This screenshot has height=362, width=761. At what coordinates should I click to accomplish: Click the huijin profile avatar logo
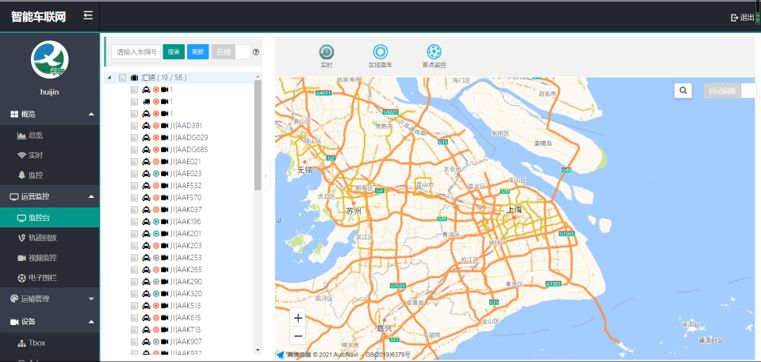(50, 60)
